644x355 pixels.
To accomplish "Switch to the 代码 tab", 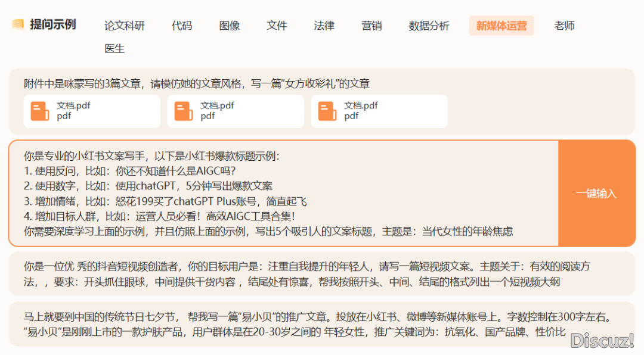I will (182, 26).
